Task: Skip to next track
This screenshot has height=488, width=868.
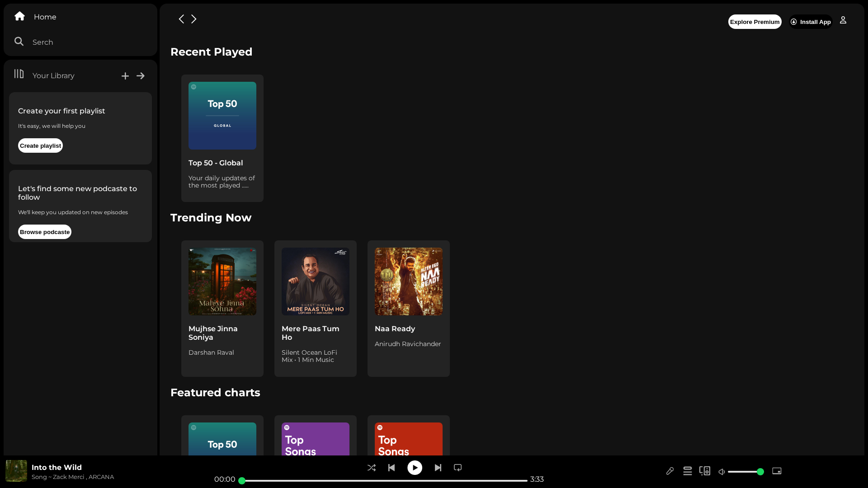Action: (x=438, y=468)
